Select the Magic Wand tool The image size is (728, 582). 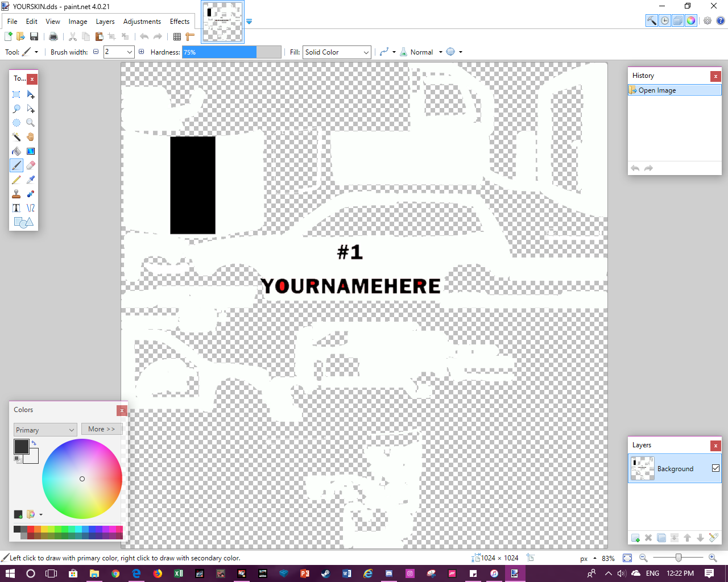[x=16, y=137]
